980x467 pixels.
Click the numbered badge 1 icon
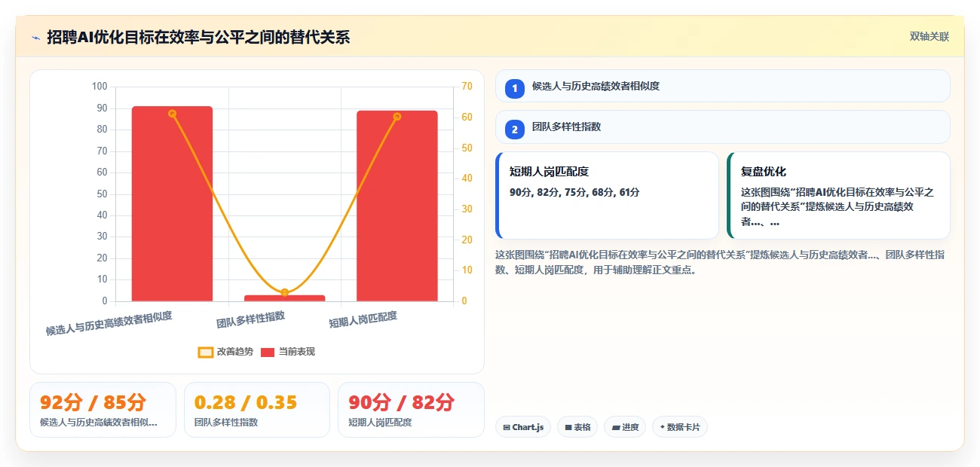pyautogui.click(x=515, y=88)
